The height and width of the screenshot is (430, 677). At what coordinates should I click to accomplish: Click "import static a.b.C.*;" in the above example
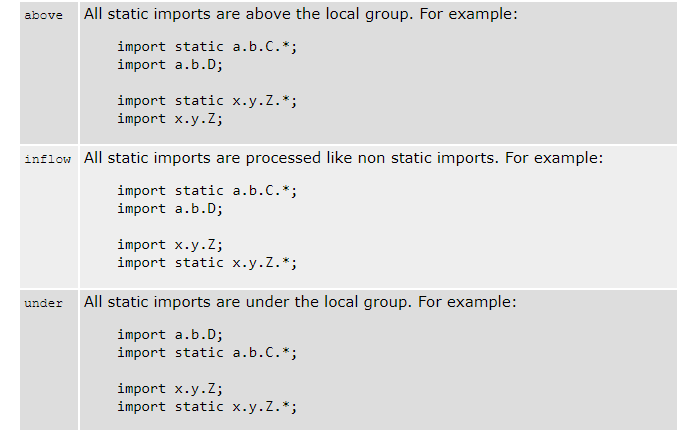point(207,47)
